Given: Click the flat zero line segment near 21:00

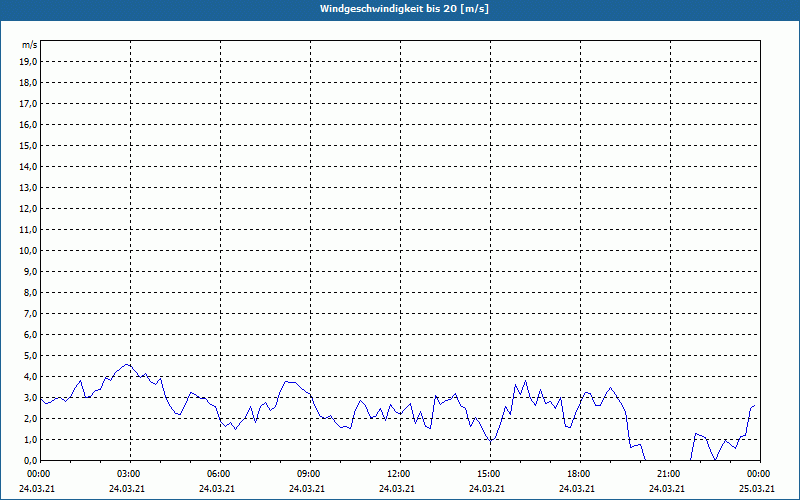Looking at the screenshot, I should (667, 460).
